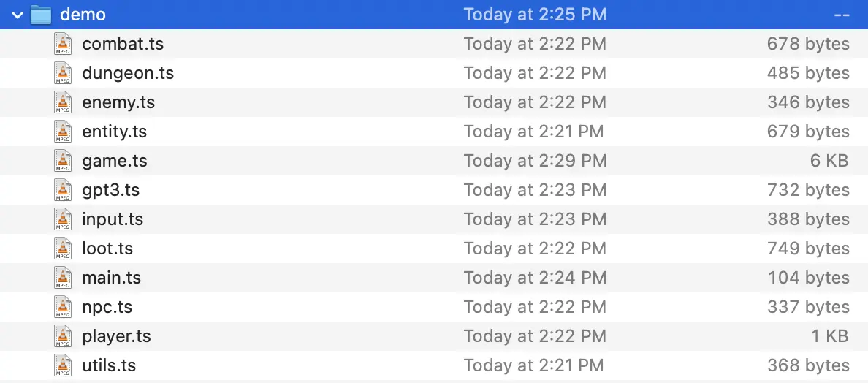Click the VLC icon beside game.ts
Viewport: 868px width, 383px height.
tap(63, 161)
